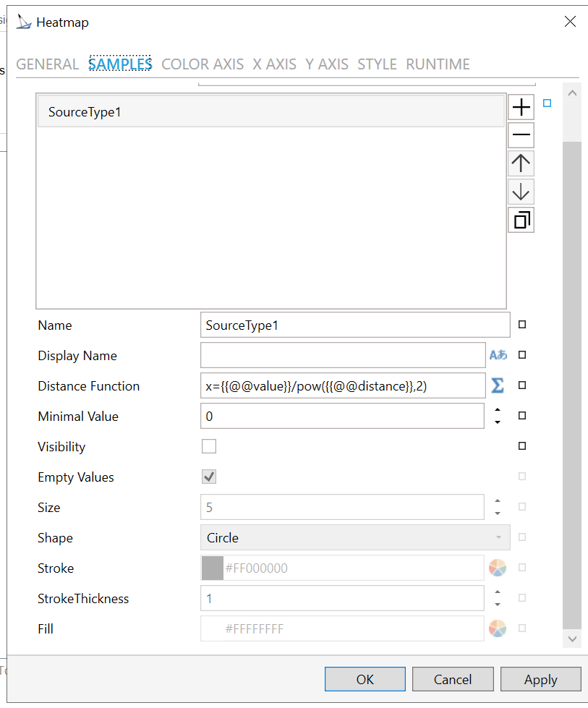
Task: Open the Stroke color picker wheel icon
Action: point(498,568)
